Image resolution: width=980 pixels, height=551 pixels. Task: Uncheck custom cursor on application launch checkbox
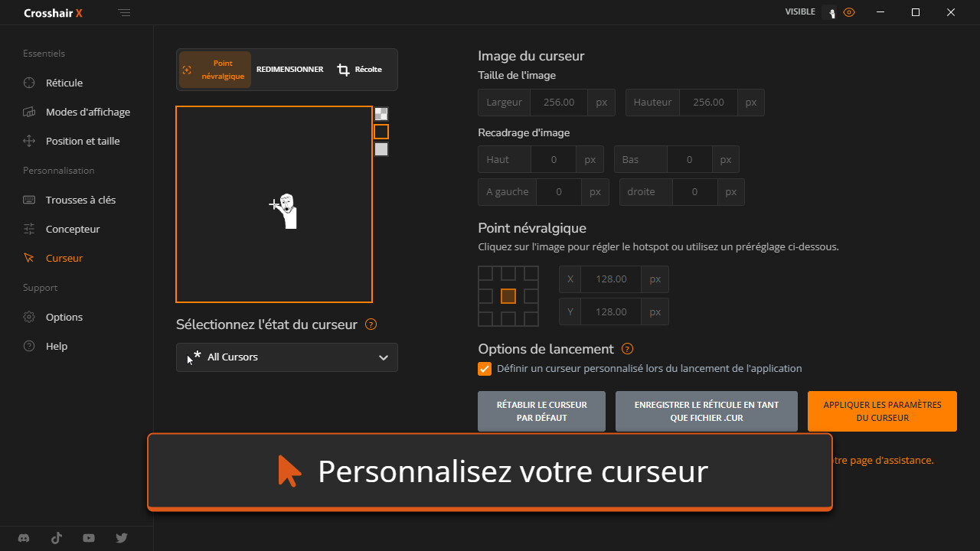coord(485,369)
